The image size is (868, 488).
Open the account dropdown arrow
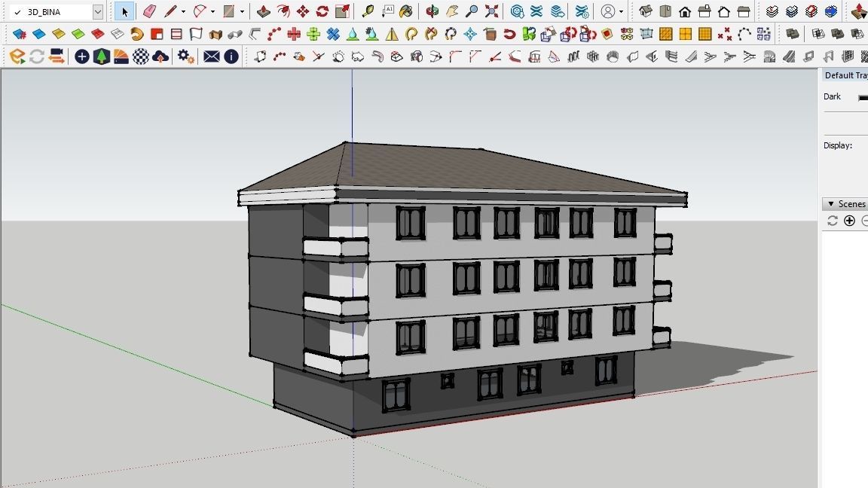tap(621, 11)
